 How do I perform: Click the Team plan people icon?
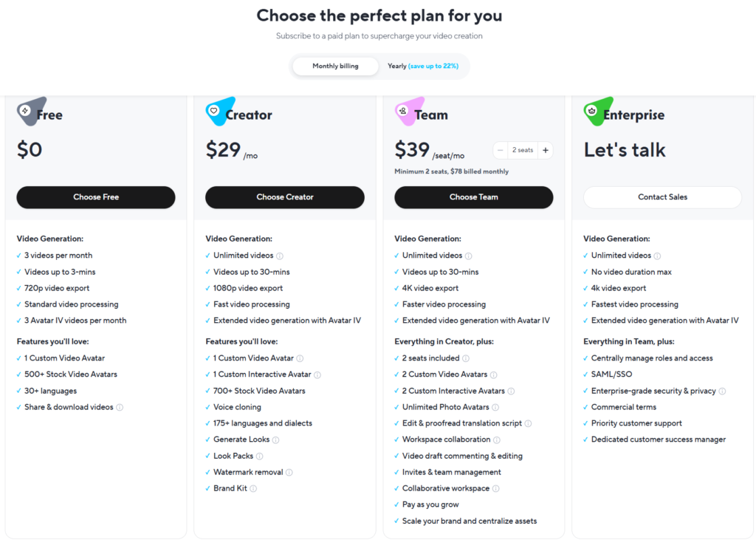click(x=403, y=111)
